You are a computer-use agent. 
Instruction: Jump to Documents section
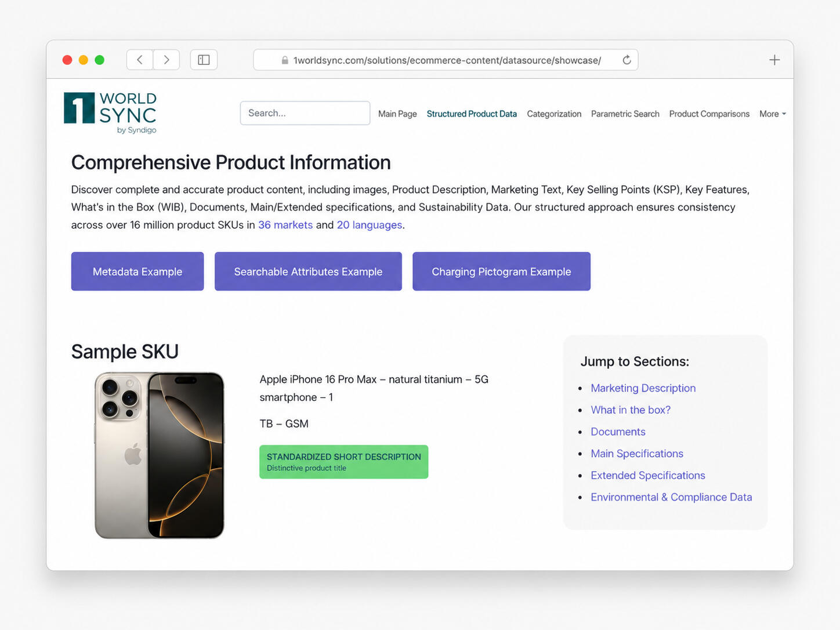(618, 432)
